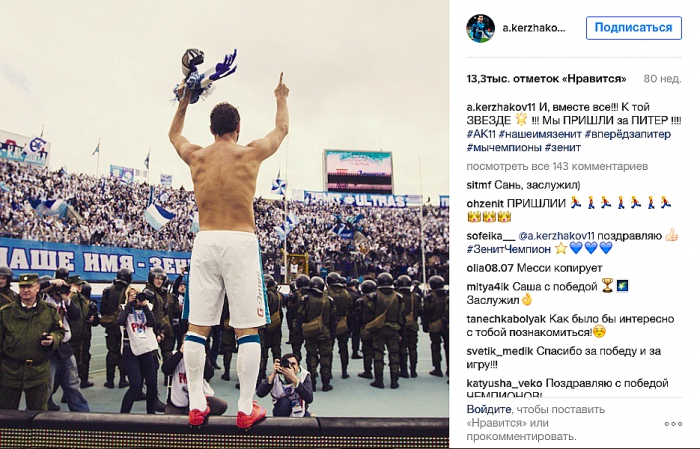Open the a.kerzhako... username link in header
The width and height of the screenshot is (700, 449).
click(x=534, y=28)
